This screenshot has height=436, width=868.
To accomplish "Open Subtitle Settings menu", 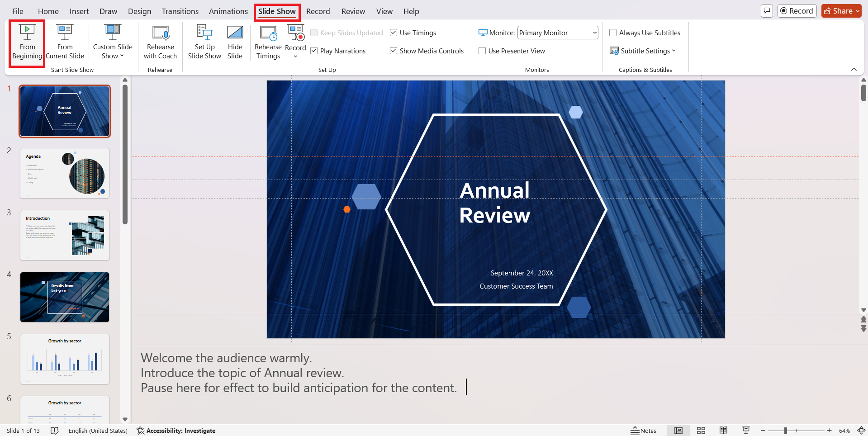I will point(642,51).
